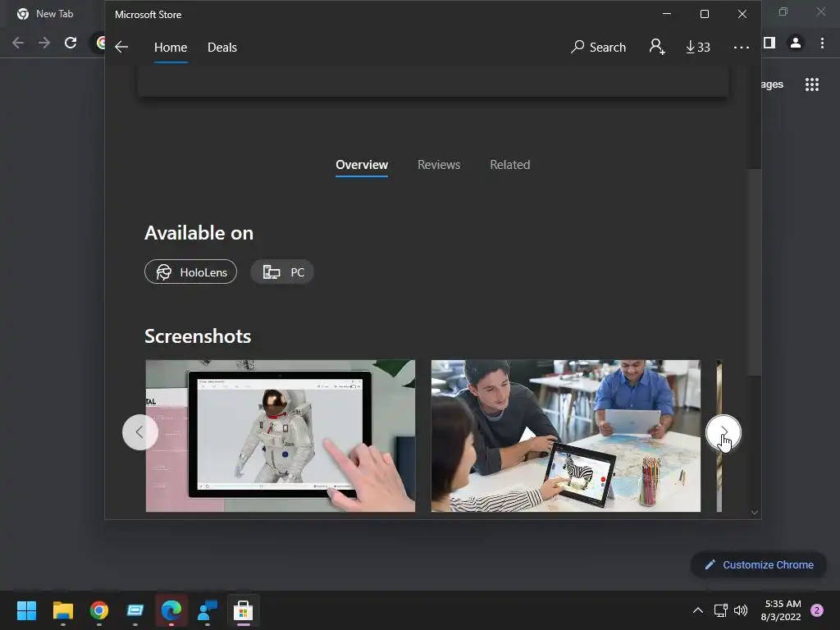Open the Store 'See more' ellipsis menu
This screenshot has height=630, width=840.
coord(742,47)
